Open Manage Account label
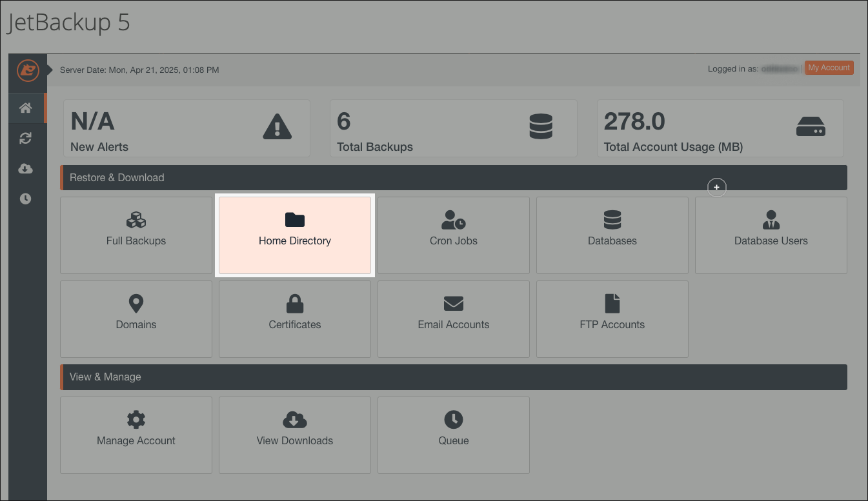This screenshot has height=501, width=868. [136, 440]
